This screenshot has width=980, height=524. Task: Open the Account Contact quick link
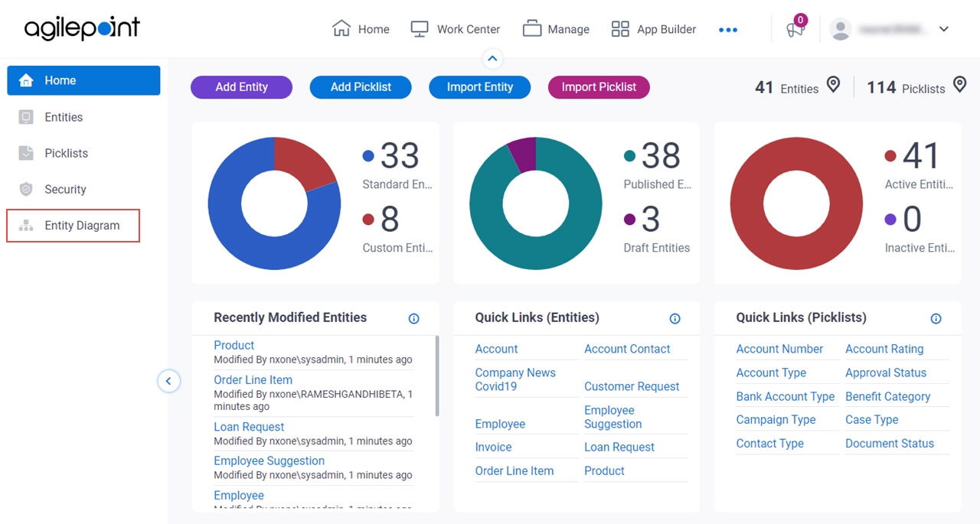pos(627,349)
